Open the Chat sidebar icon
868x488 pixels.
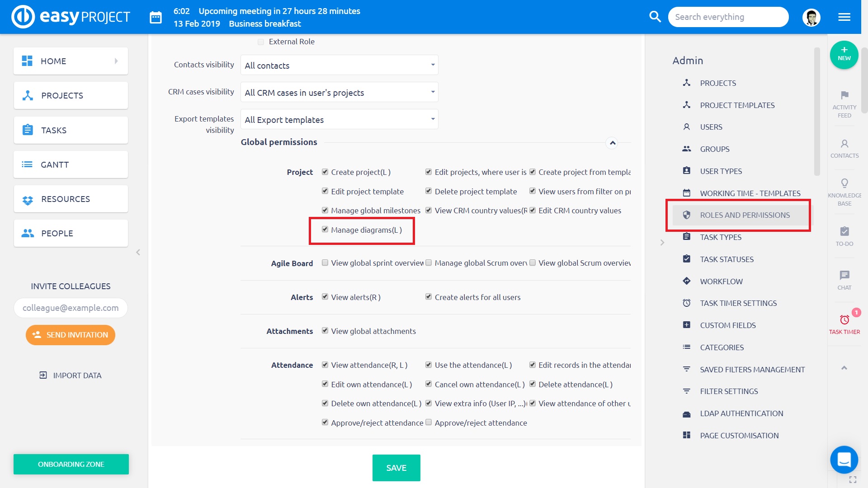click(x=844, y=276)
